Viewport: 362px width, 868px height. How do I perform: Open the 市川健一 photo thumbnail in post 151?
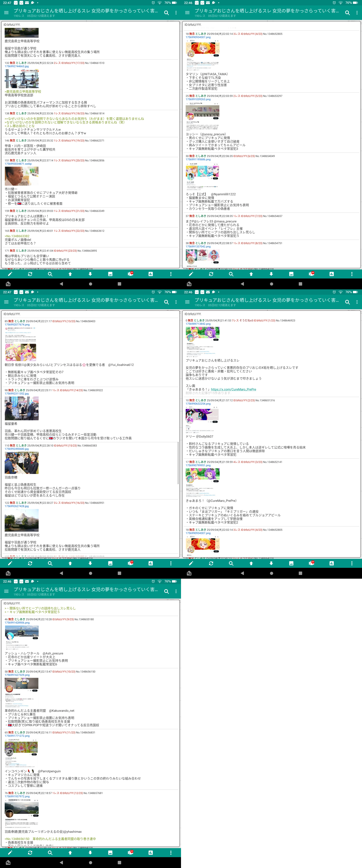(x=22, y=176)
